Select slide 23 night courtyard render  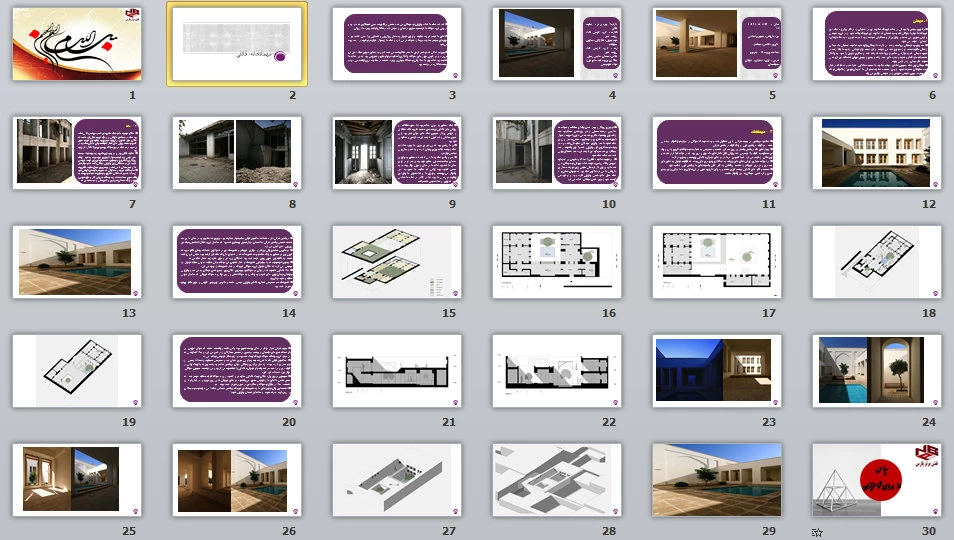click(716, 370)
